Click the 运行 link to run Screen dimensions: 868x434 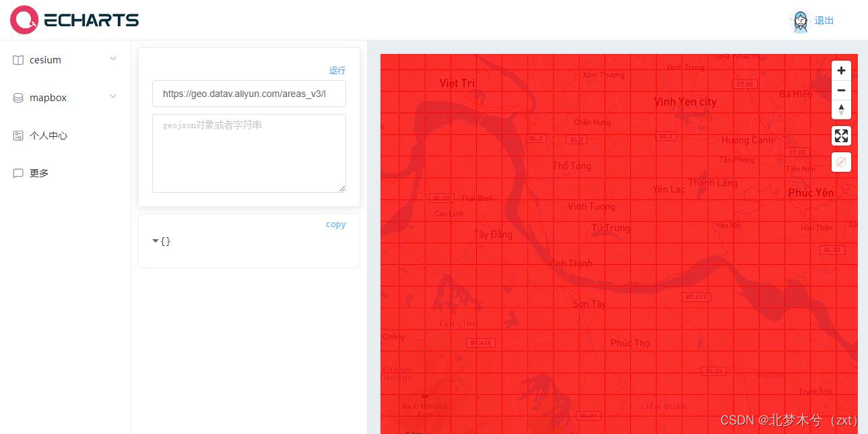point(337,71)
